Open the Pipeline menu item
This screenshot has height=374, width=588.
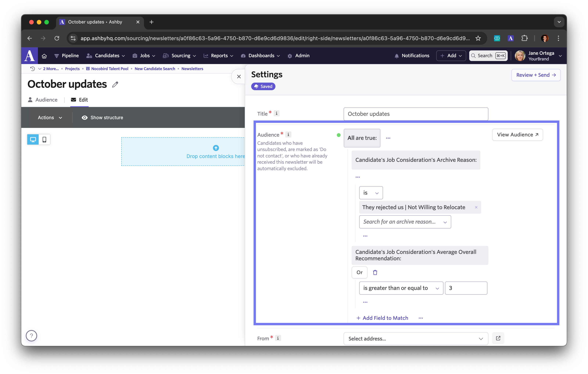click(66, 56)
